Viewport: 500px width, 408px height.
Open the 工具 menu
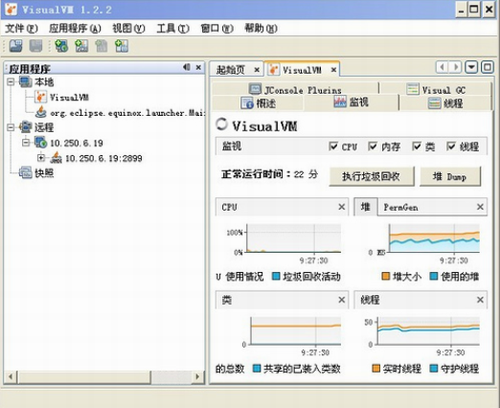[x=173, y=29]
